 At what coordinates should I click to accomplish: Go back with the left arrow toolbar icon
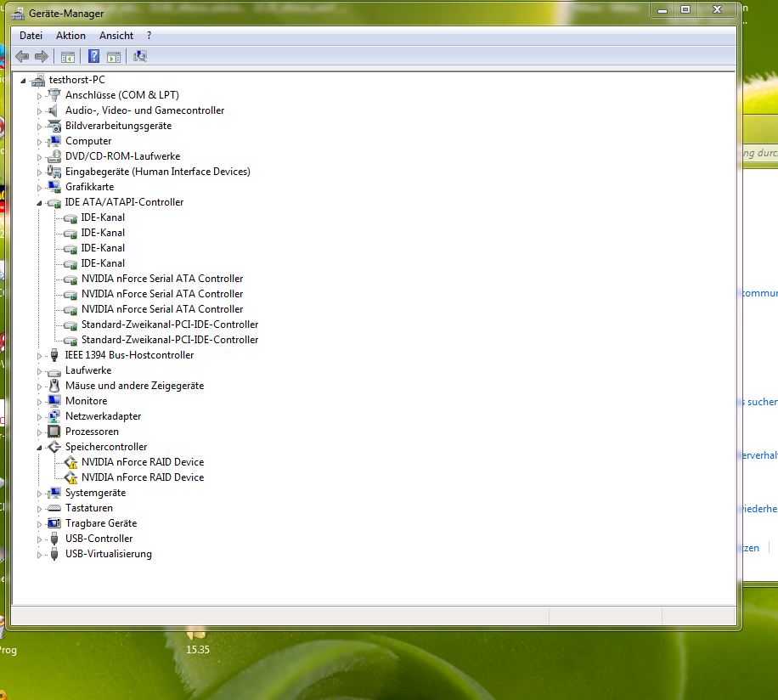click(x=22, y=57)
